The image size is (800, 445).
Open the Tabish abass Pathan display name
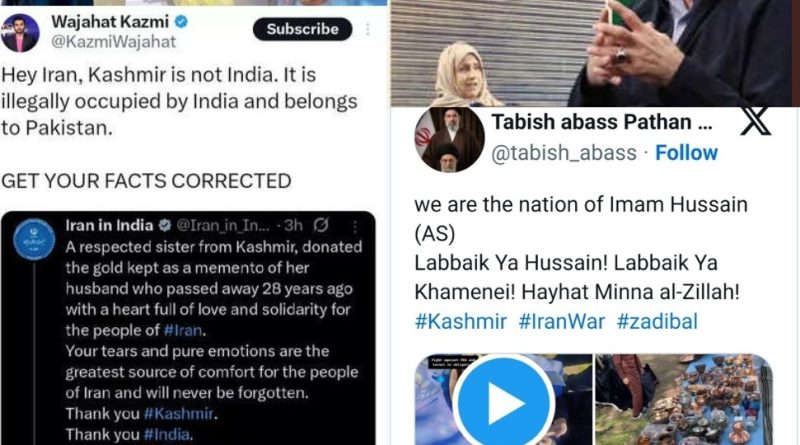(602, 122)
